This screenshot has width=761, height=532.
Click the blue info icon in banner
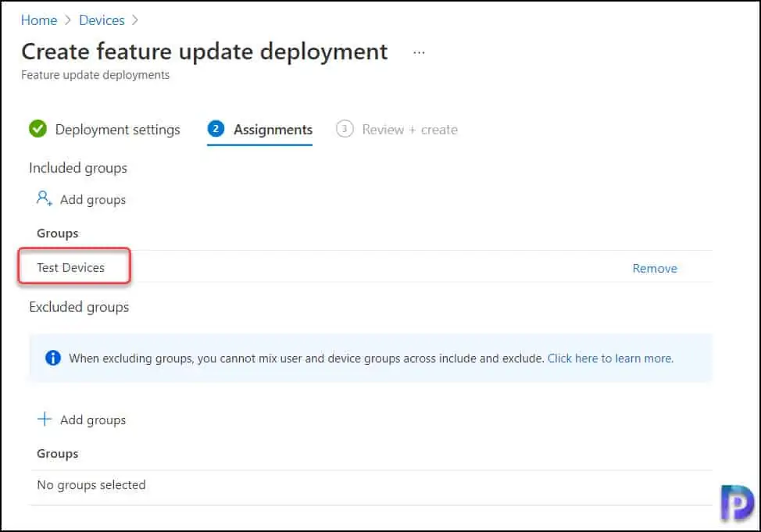pos(53,359)
